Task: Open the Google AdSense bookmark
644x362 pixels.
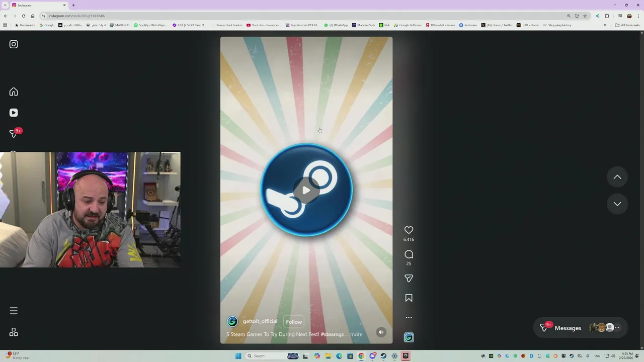Action: click(x=408, y=25)
